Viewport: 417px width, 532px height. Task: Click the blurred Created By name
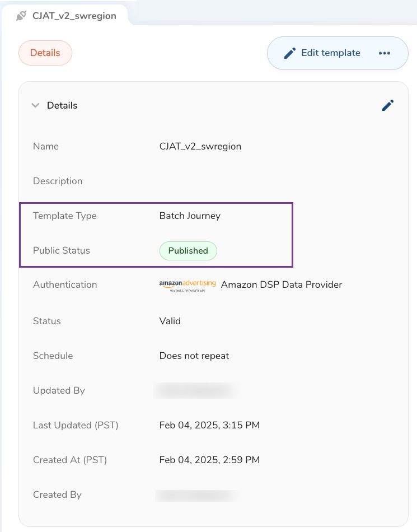[x=196, y=495]
